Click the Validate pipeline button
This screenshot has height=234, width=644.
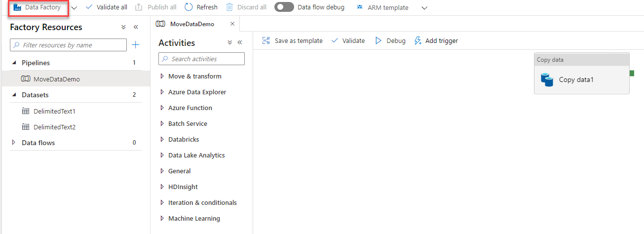click(348, 41)
